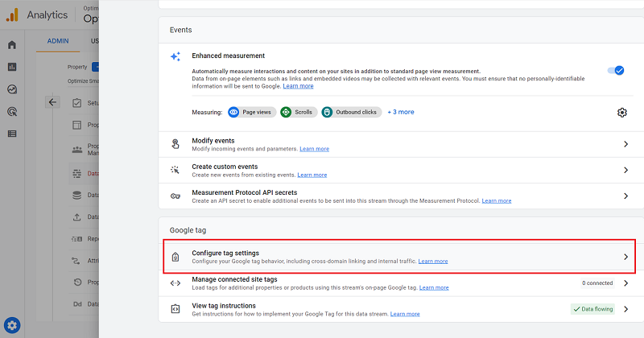
Task: Open Learn more for Configure tag settings
Action: (433, 262)
